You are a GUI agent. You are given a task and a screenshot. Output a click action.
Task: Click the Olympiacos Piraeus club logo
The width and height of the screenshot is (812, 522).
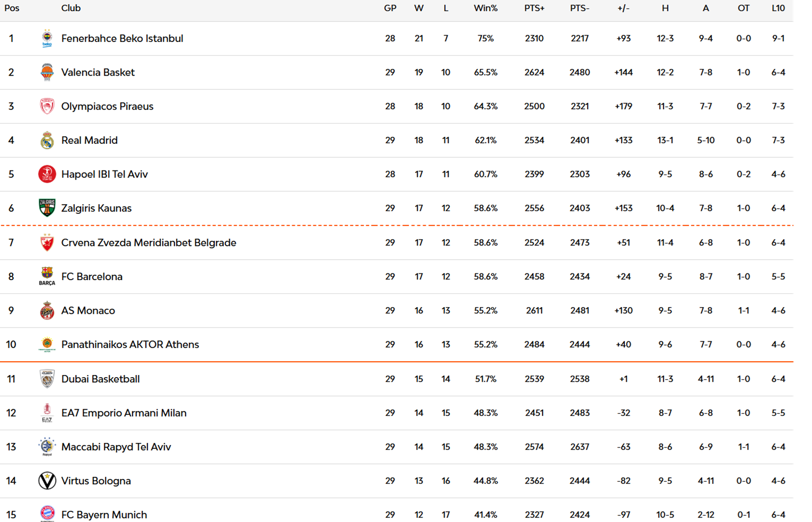47,106
